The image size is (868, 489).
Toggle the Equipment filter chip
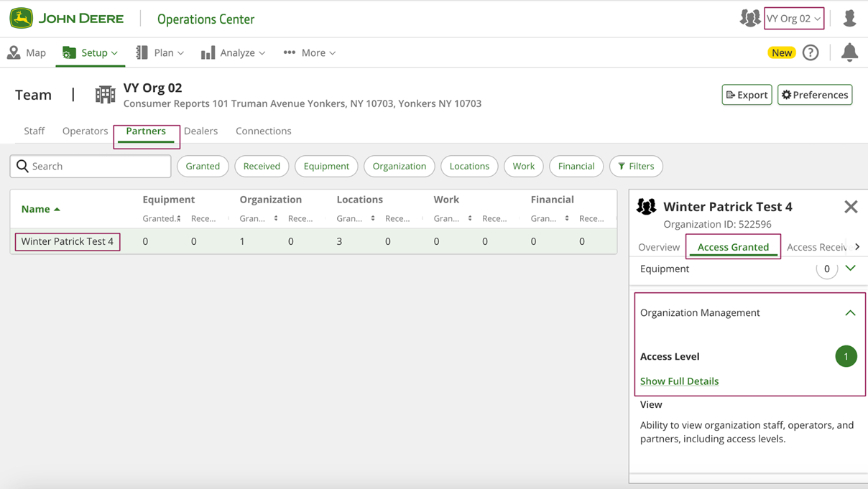326,166
